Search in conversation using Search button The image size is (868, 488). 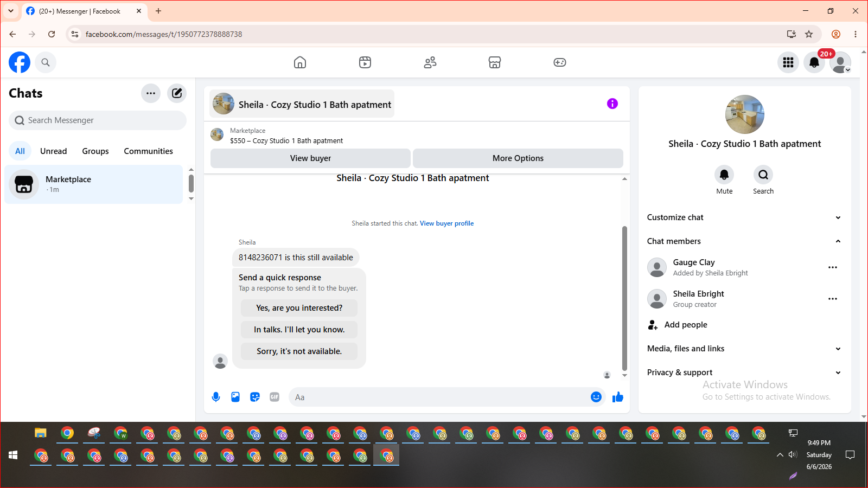pos(763,175)
